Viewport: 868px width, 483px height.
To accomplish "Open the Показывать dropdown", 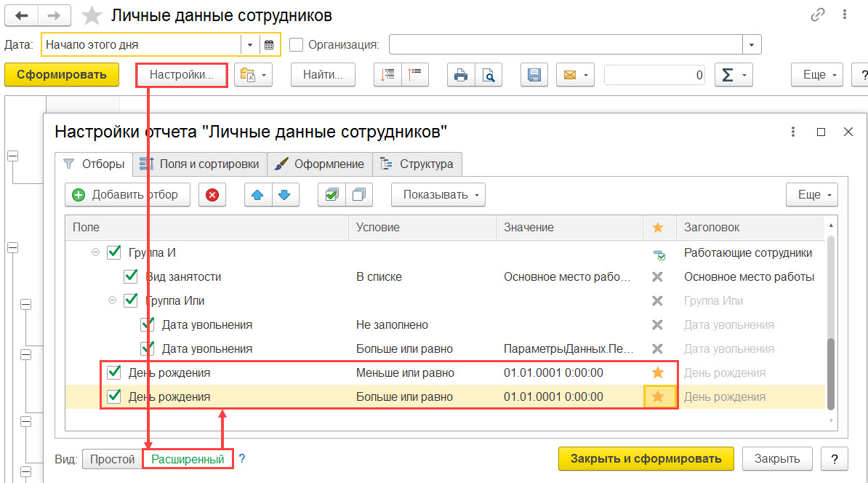I will tap(438, 195).
